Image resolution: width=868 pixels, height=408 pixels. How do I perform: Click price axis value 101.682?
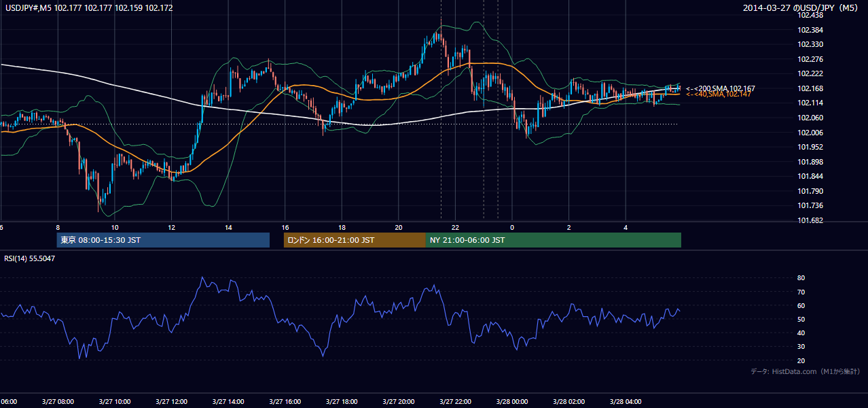[810, 220]
